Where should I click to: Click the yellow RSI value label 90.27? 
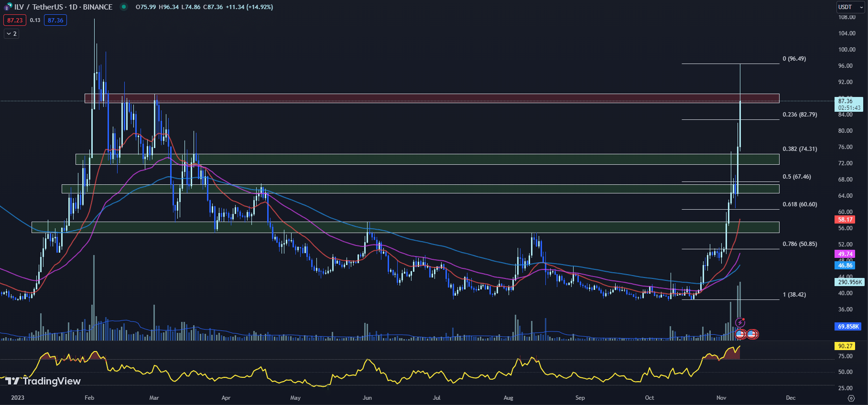tap(845, 346)
